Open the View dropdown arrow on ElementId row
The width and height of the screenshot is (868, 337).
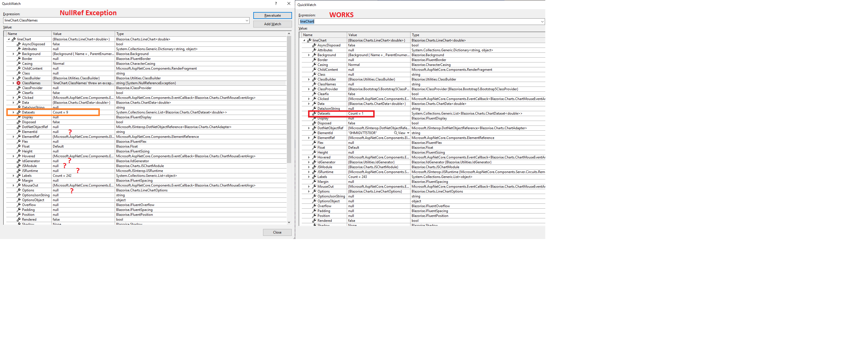point(408,133)
